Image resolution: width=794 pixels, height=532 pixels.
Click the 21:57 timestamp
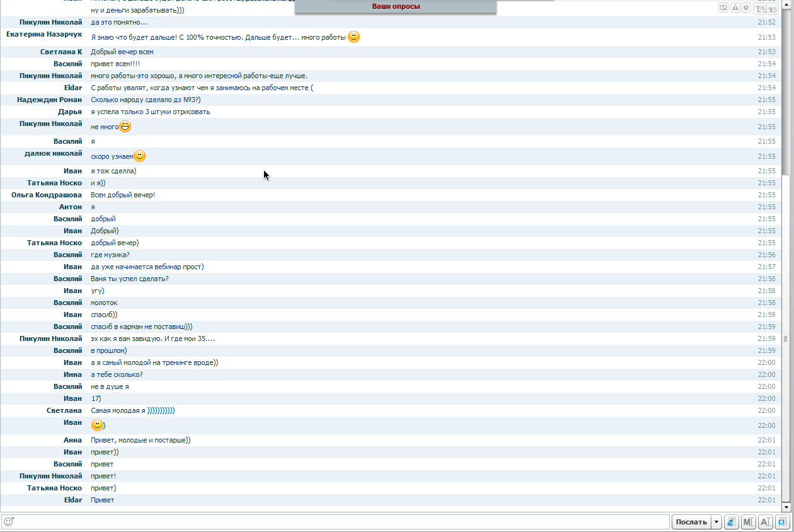click(x=766, y=267)
